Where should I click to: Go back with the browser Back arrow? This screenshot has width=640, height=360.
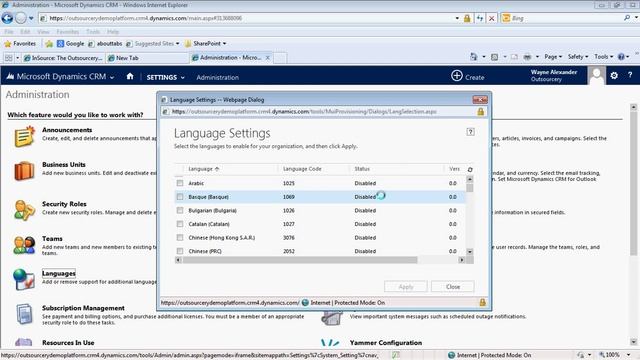click(7, 18)
